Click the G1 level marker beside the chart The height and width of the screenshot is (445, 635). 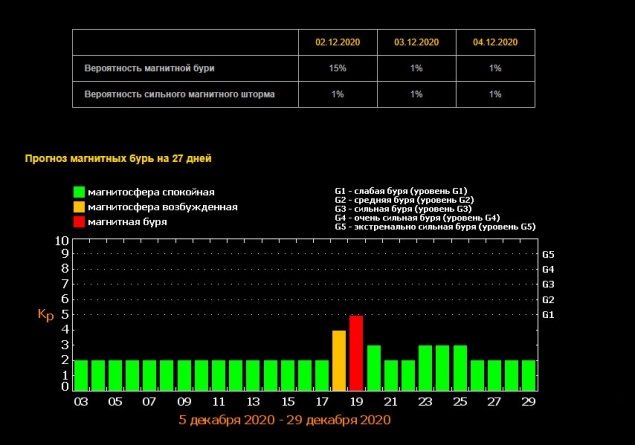point(547,315)
